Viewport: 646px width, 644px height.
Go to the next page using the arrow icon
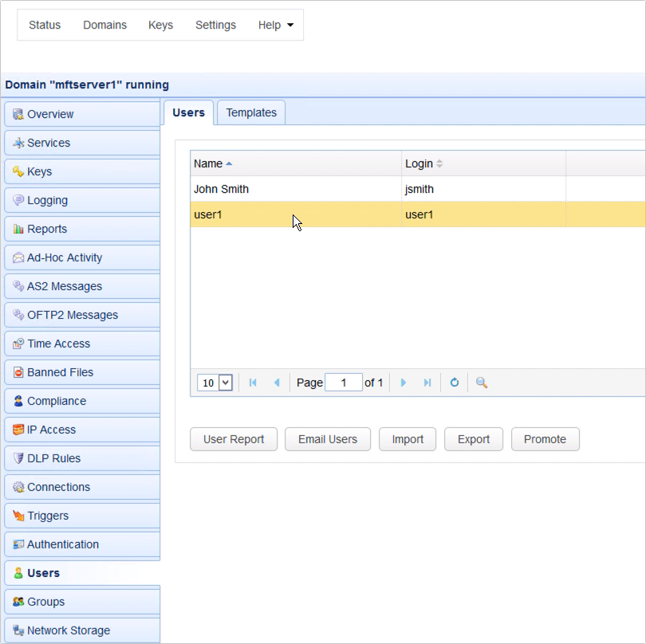tap(404, 383)
